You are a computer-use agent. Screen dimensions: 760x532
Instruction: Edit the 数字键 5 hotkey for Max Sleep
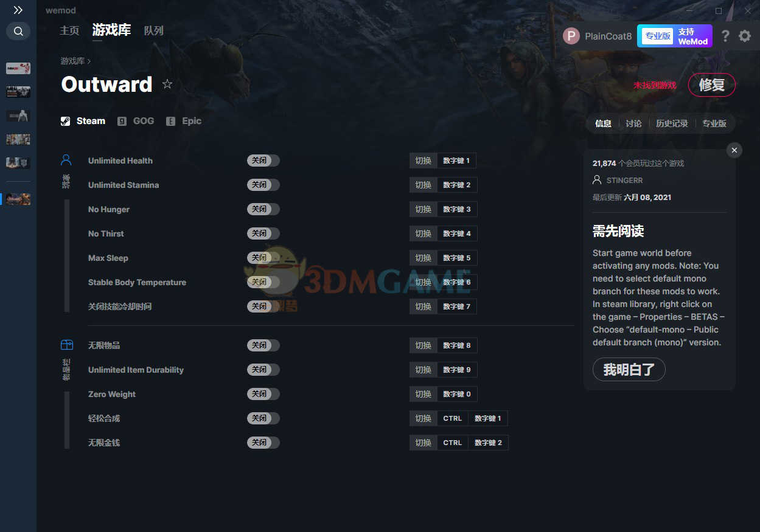click(456, 258)
